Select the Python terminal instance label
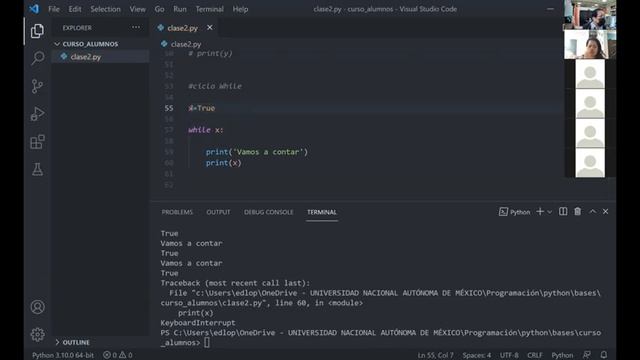This screenshot has height=360, width=640. point(514,212)
